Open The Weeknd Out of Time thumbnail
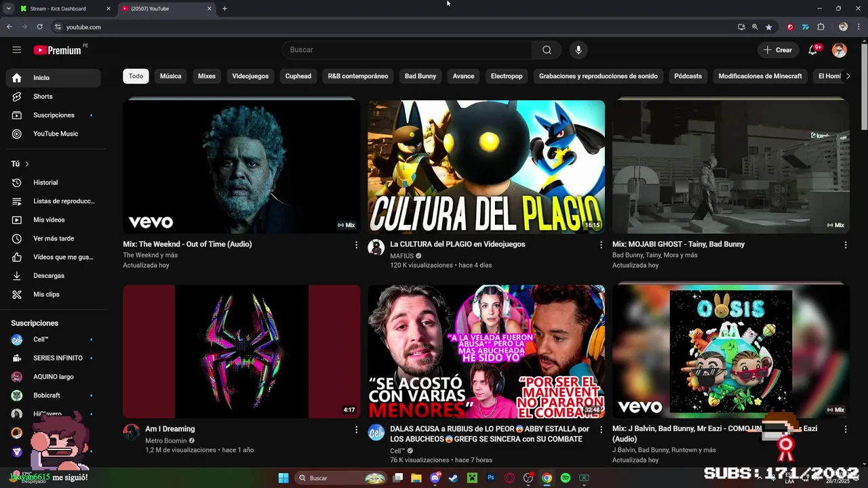 pyautogui.click(x=241, y=167)
